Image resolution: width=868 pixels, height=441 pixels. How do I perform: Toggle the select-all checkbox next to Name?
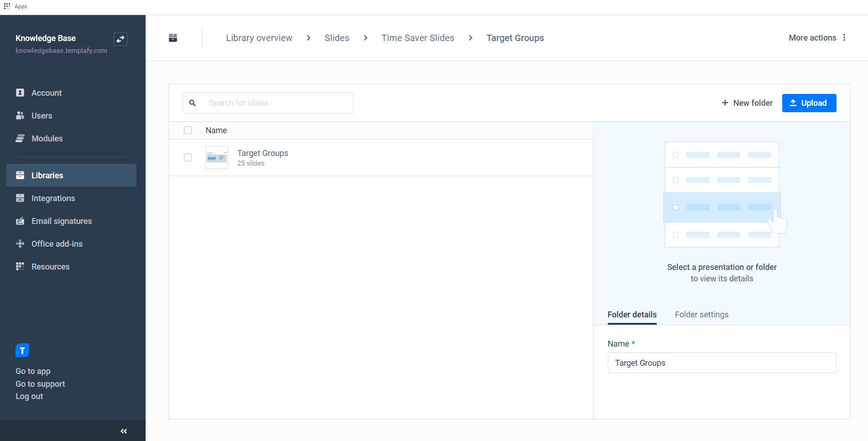(188, 130)
